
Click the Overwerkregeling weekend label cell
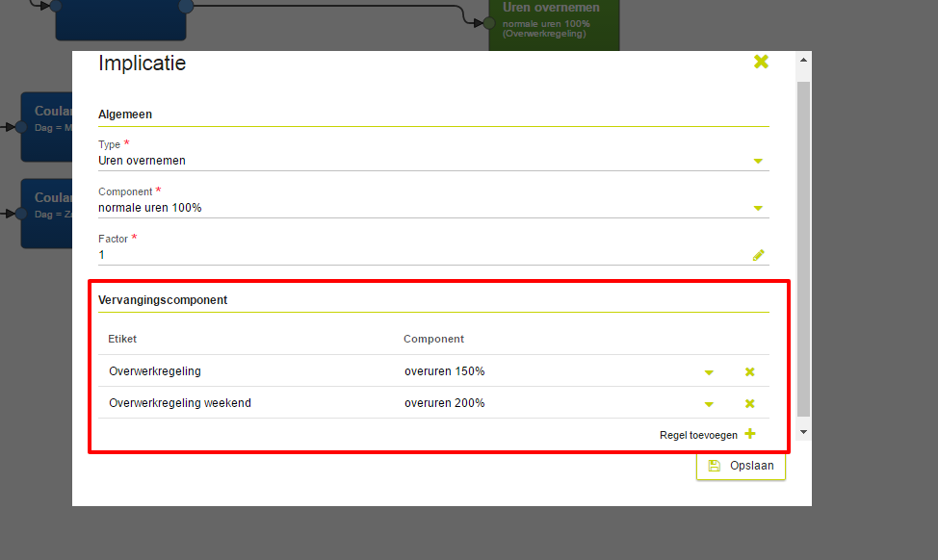(x=180, y=403)
